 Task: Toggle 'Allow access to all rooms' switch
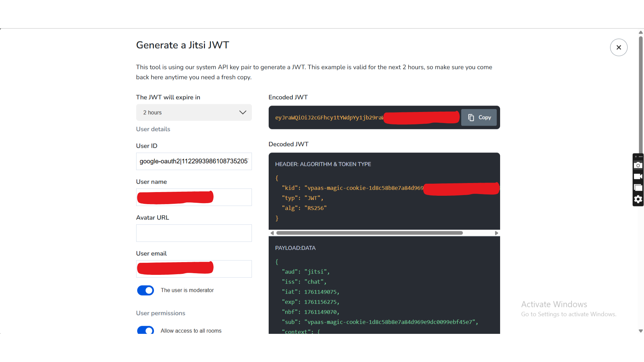[146, 330]
